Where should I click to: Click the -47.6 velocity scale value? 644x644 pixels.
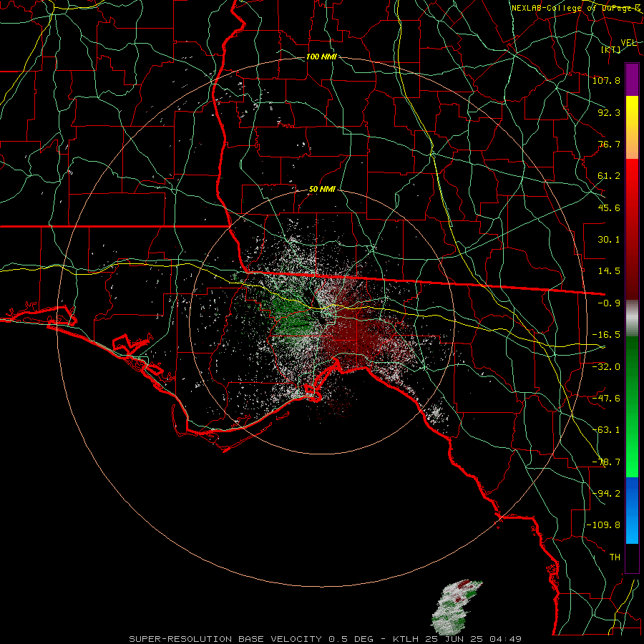606,399
